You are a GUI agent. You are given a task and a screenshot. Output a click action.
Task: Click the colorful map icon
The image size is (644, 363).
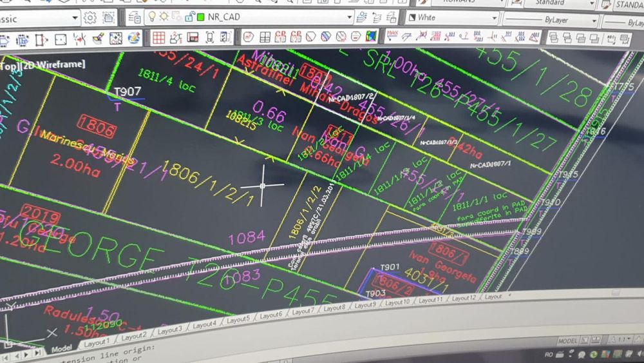372,36
